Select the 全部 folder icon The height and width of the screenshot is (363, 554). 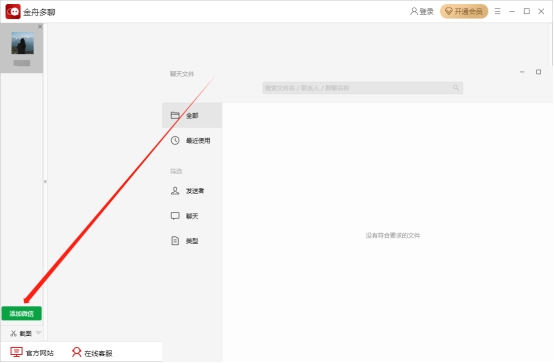pos(175,115)
